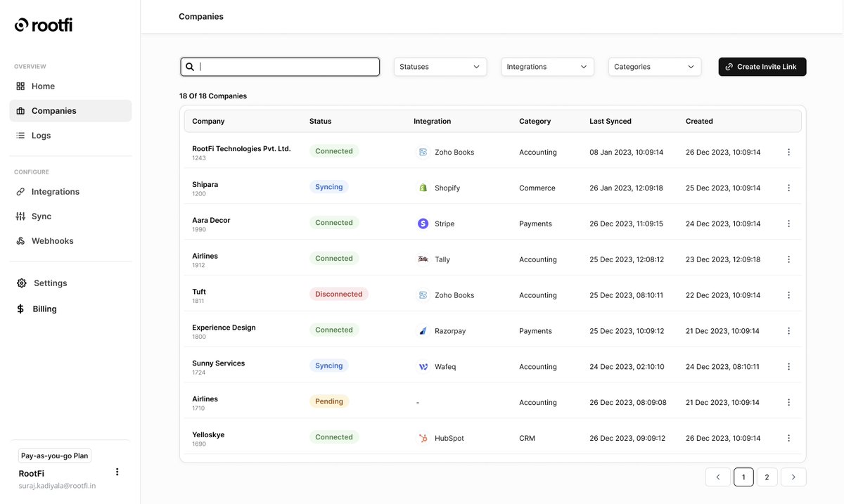Open actions menu for Experience Design row
Viewport: 844px width, 504px height.
[788, 330]
